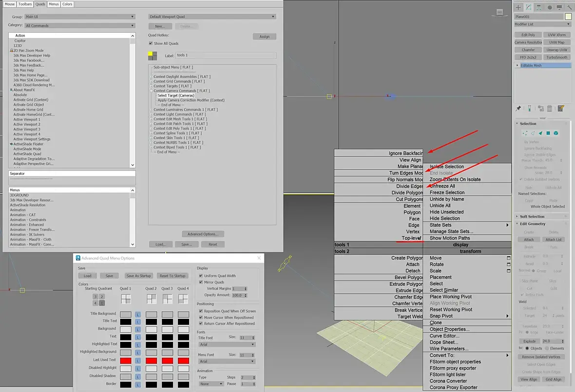Select Edge sub-object level icon
The image size is (575, 392).
533,133
